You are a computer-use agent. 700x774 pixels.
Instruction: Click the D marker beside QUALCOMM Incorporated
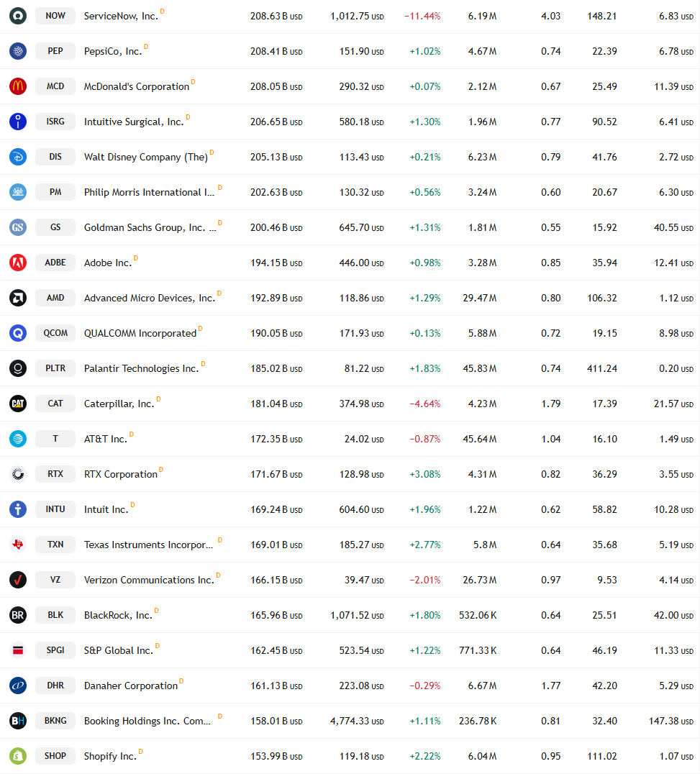click(x=200, y=329)
